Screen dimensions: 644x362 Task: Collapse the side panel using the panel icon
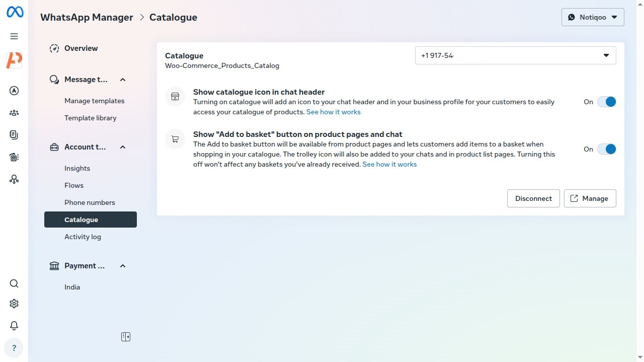pos(126,337)
